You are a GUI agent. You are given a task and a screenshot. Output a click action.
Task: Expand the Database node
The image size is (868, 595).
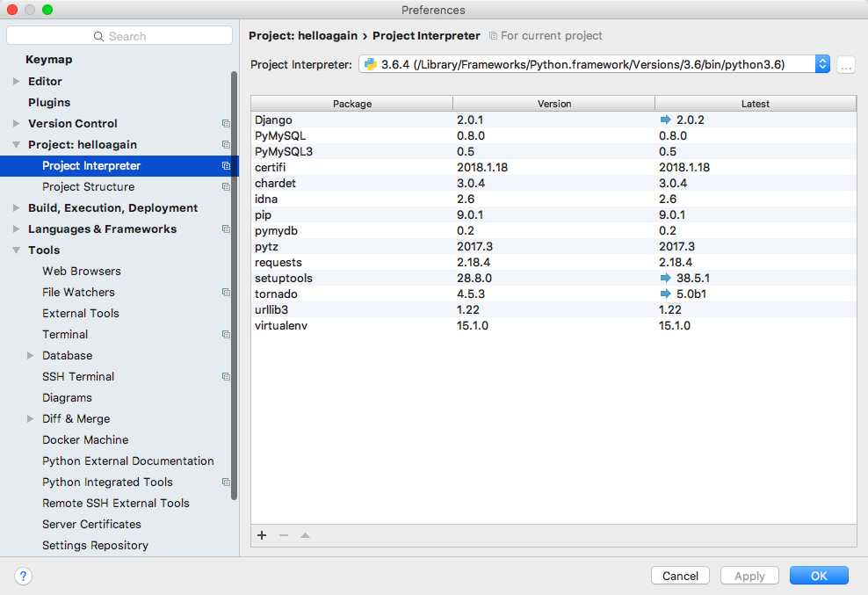point(31,356)
